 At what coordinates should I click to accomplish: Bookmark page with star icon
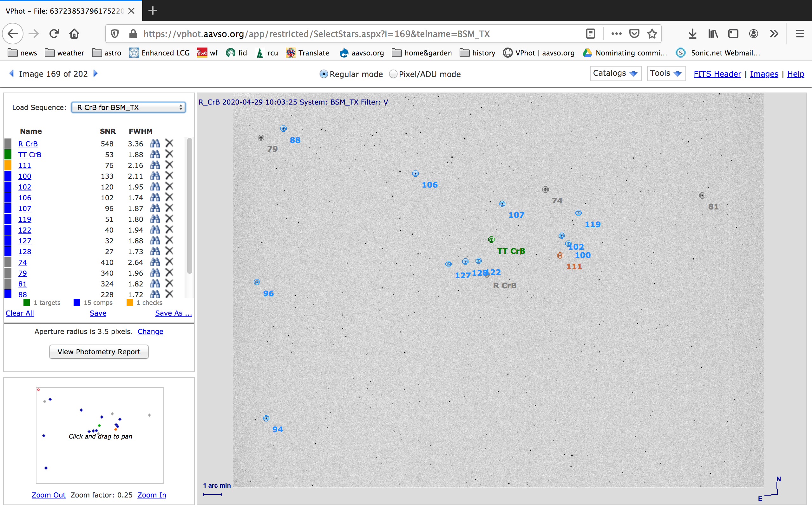652,34
